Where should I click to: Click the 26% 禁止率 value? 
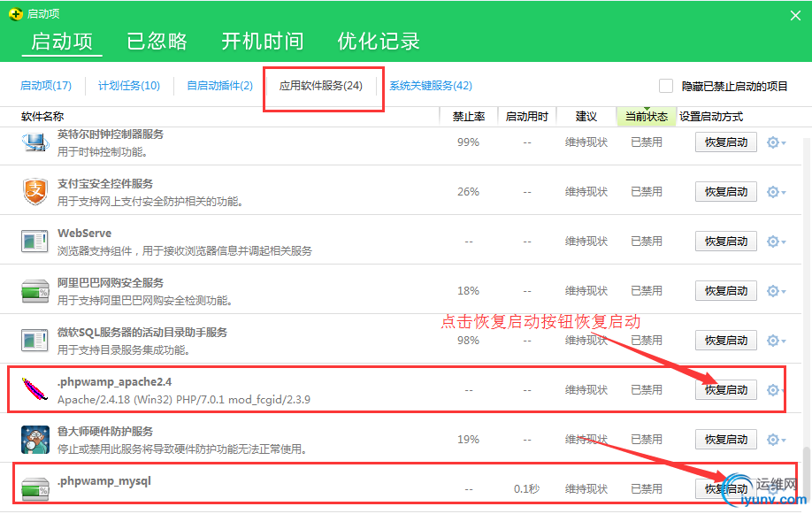468,192
